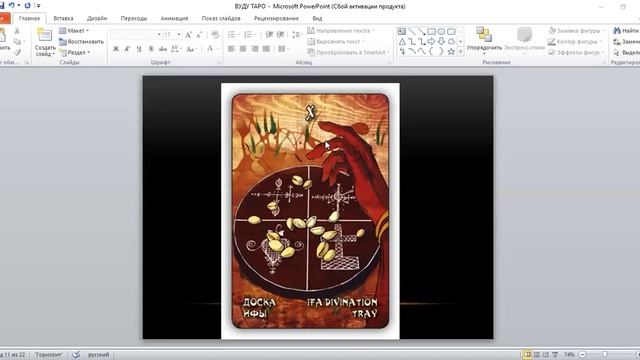Switch to the Дизайн tab
The width and height of the screenshot is (640, 360).
(97, 18)
